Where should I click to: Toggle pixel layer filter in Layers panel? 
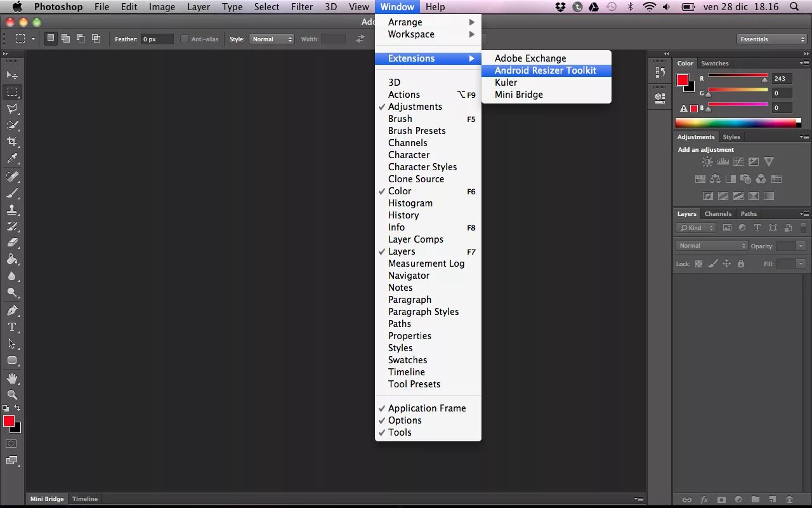coord(727,227)
